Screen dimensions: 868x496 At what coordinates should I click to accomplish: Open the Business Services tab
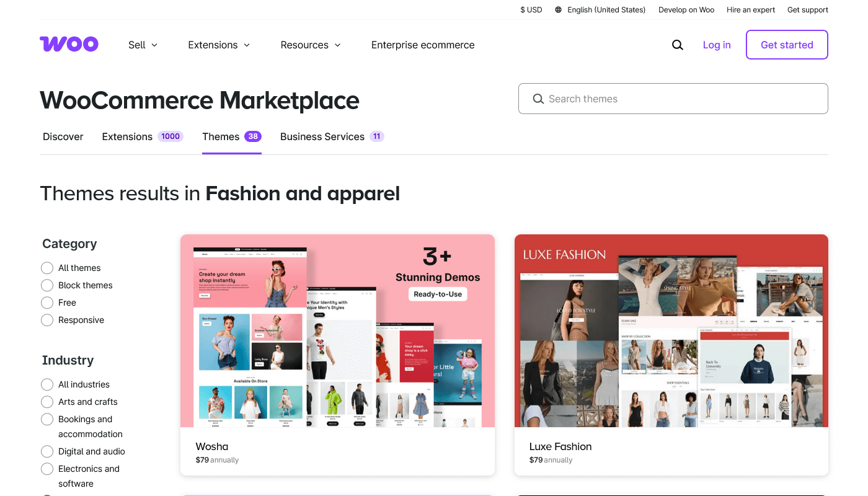(x=332, y=136)
